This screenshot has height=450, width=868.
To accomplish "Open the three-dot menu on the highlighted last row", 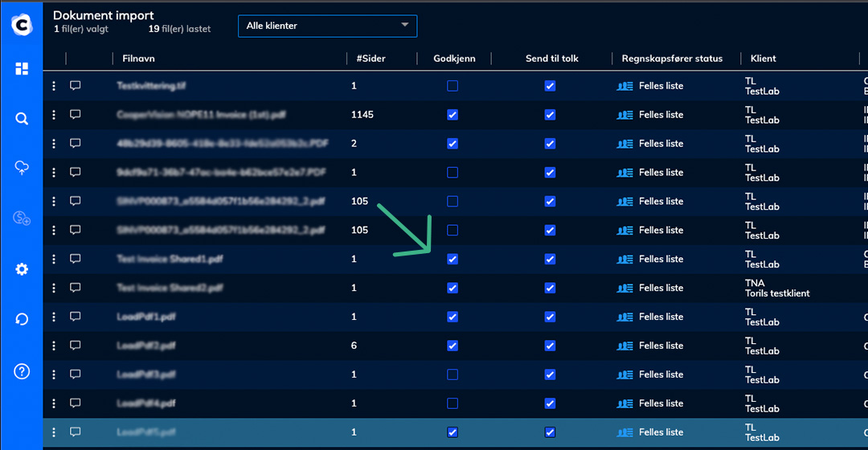I will click(x=54, y=432).
